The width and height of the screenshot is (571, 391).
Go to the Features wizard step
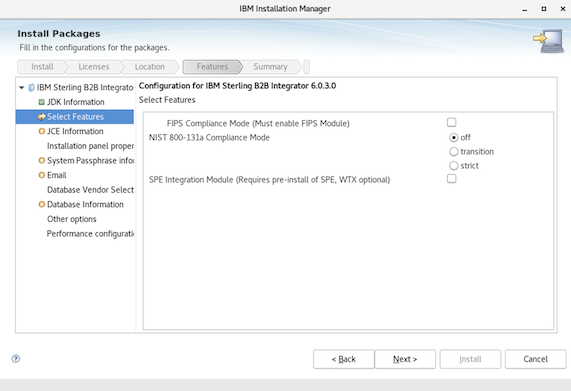212,67
